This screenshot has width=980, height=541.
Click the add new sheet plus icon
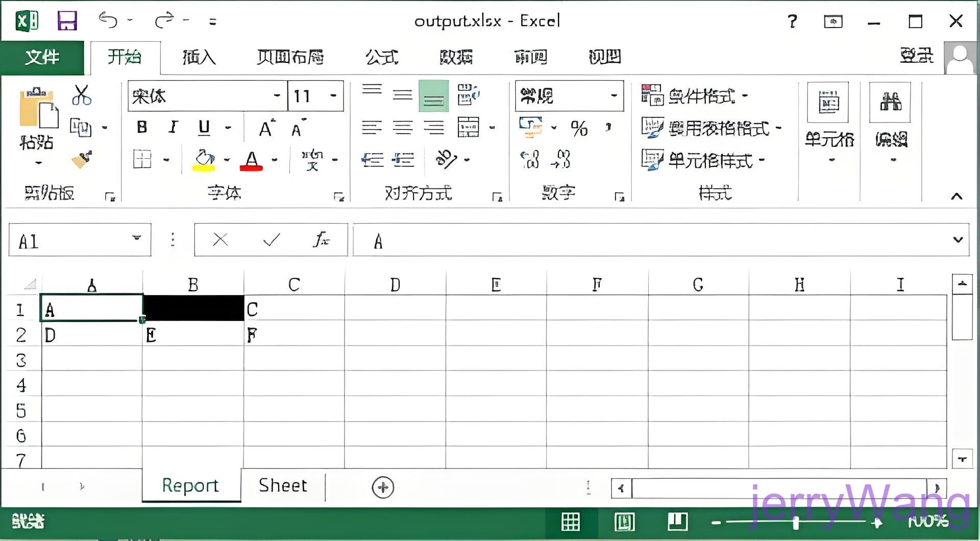click(383, 487)
